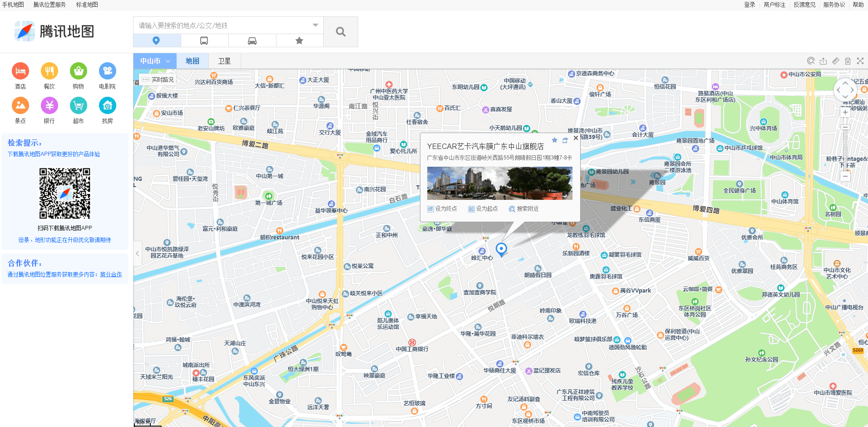Screen dimensions: 868x427
Task: Click 设为终点 to set destination
Action: point(442,209)
